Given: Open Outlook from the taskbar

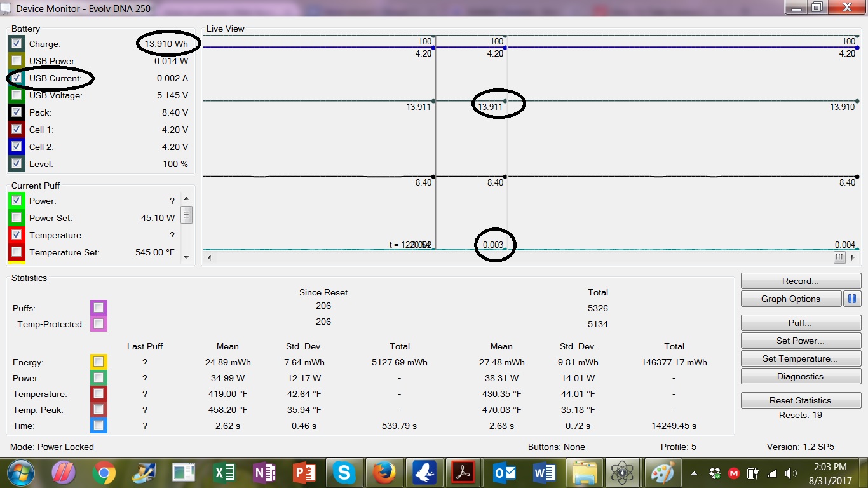Looking at the screenshot, I should [x=505, y=473].
